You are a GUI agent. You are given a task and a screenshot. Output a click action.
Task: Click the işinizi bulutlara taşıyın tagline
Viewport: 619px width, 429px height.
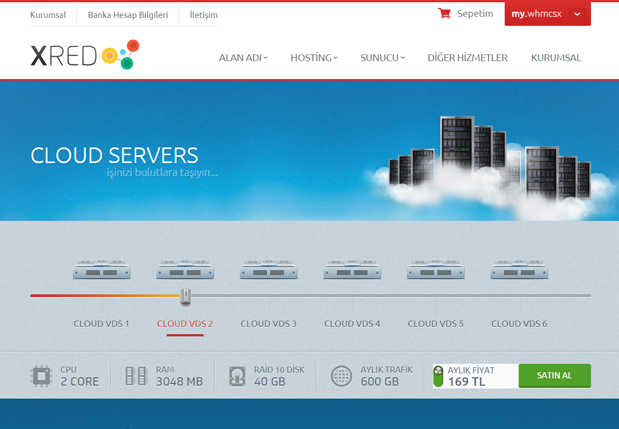coord(162,173)
